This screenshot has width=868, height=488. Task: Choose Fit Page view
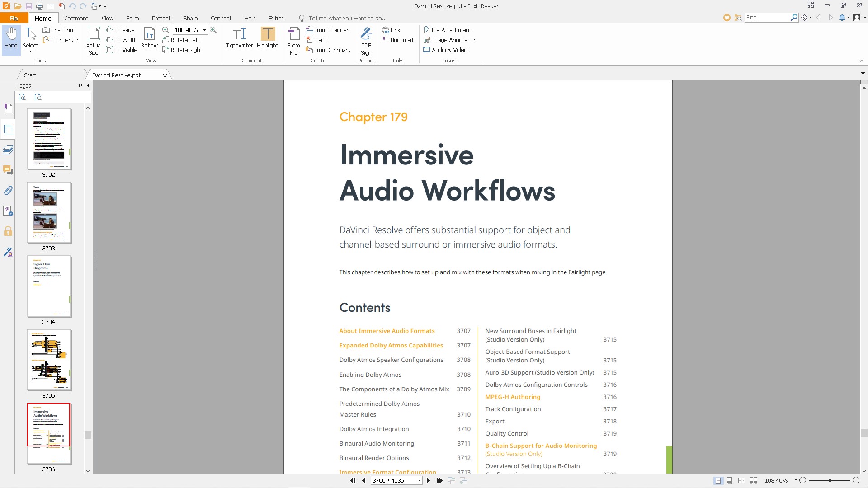(x=120, y=30)
